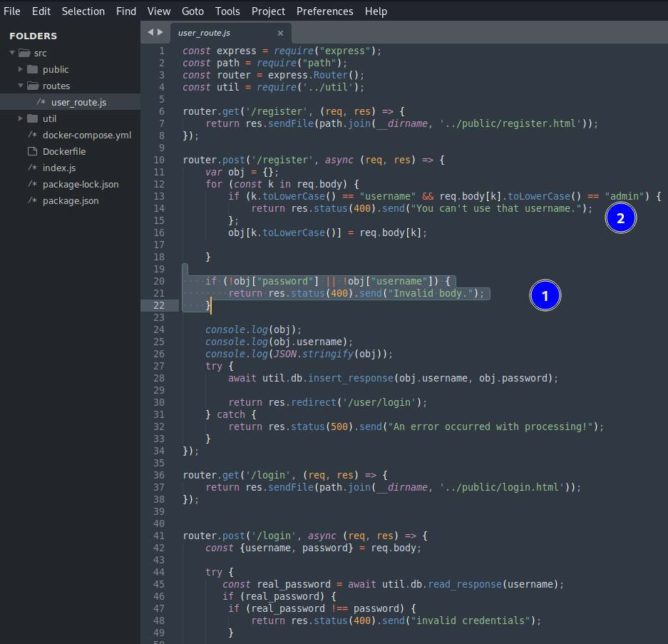The image size is (668, 644).
Task: Open docker-compose.yml from the sidebar
Action: [x=87, y=135]
